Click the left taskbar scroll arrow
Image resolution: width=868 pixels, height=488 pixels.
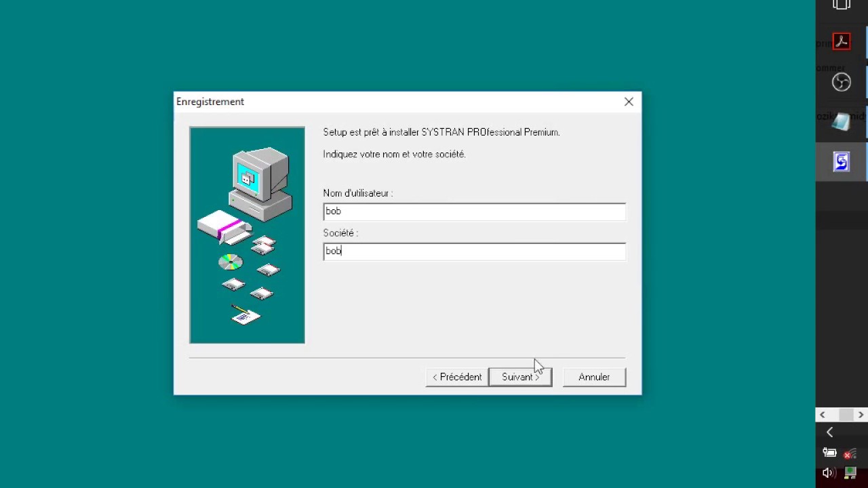[822, 414]
